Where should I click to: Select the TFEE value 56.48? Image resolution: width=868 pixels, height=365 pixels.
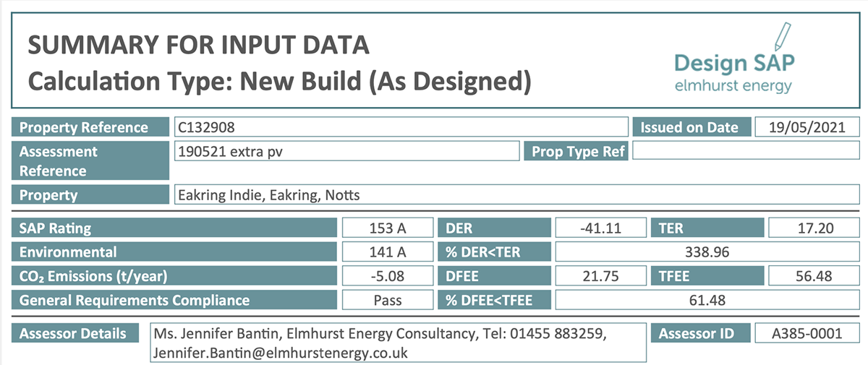coord(814,276)
